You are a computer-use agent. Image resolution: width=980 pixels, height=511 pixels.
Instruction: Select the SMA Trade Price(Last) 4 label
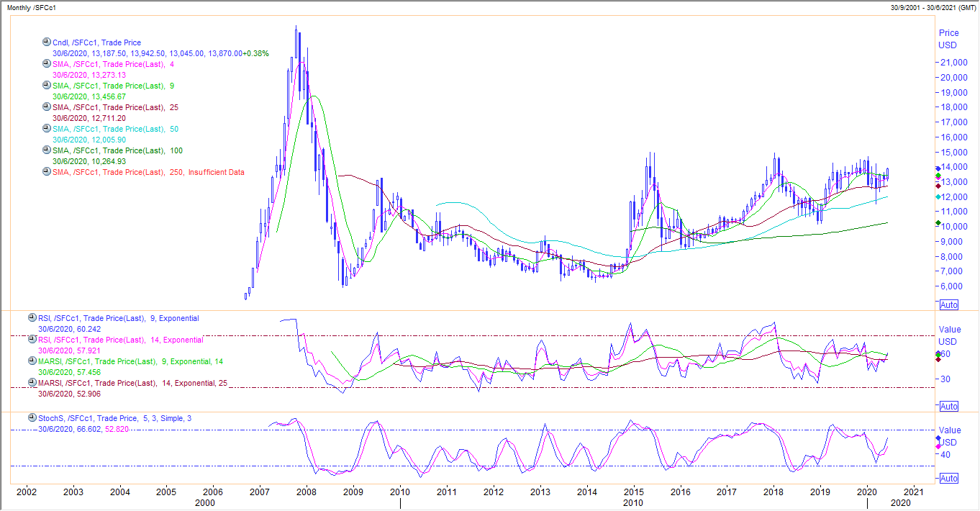[113, 65]
